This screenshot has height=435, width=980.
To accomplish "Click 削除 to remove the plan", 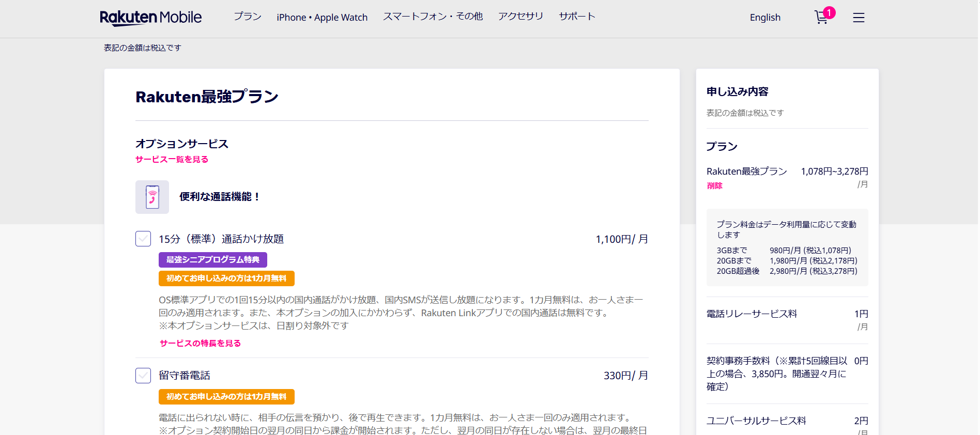I will pyautogui.click(x=714, y=186).
